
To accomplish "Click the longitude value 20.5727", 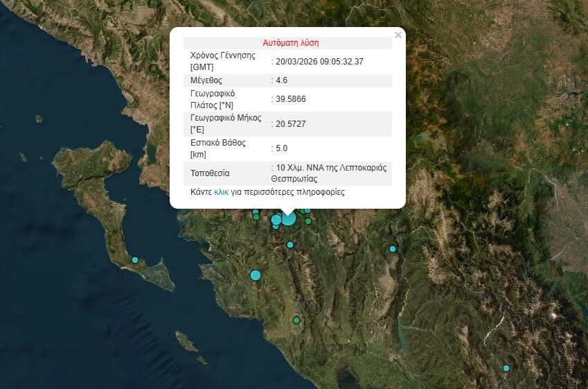I will tap(290, 123).
